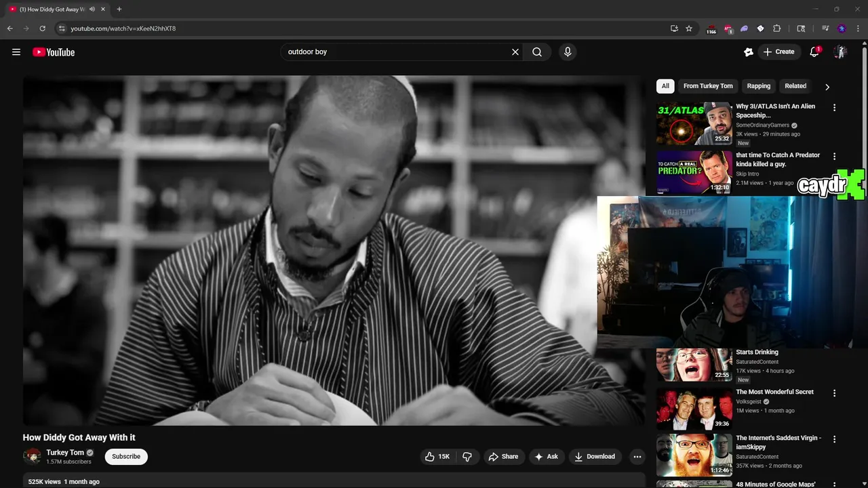Open more actions ellipsis under video

pos(637,457)
